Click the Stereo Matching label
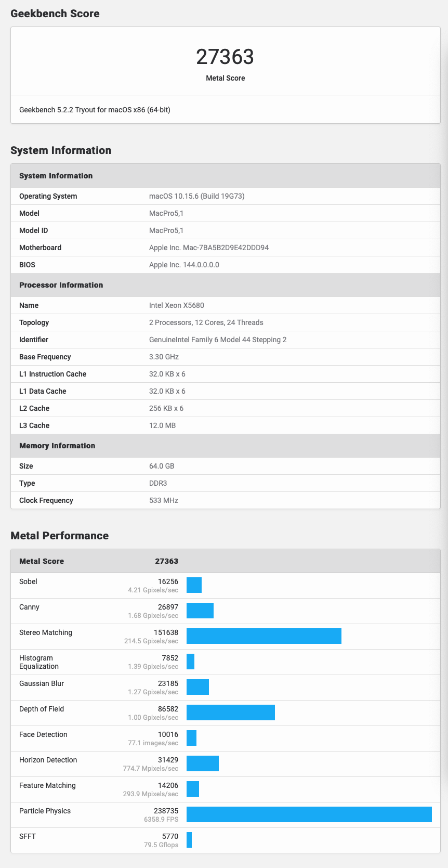The width and height of the screenshot is (448, 868). 46,632
